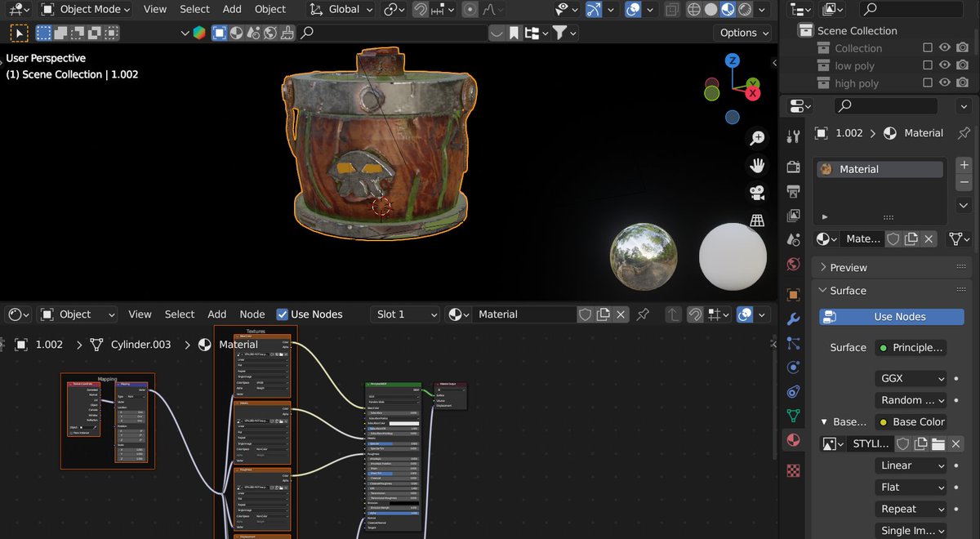
Task: Open the Modifiers wrench tab
Action: [792, 319]
